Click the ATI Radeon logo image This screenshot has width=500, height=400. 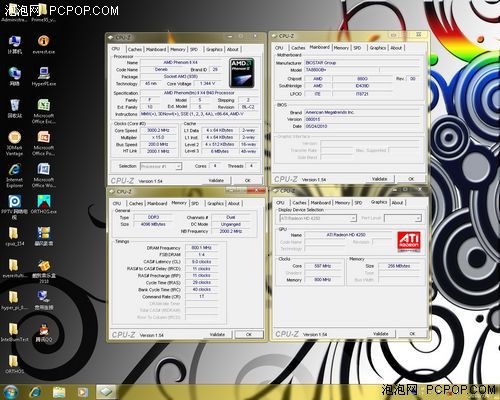pyautogui.click(x=409, y=241)
